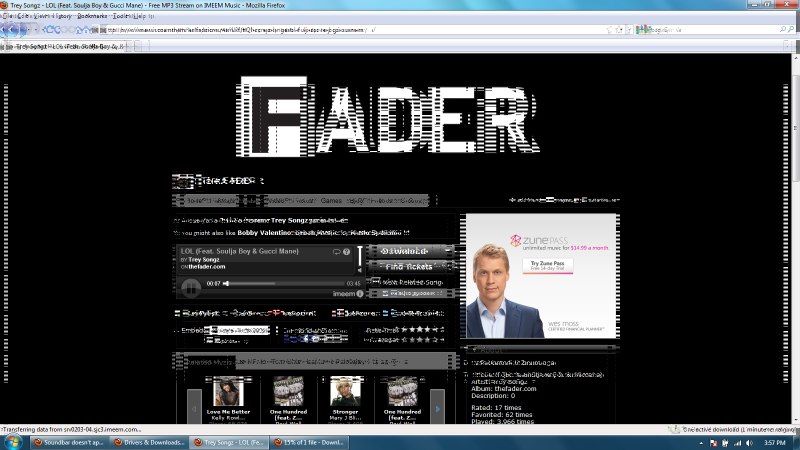Open the first One Hundred thumbnail
800x450 pixels.
[x=289, y=391]
